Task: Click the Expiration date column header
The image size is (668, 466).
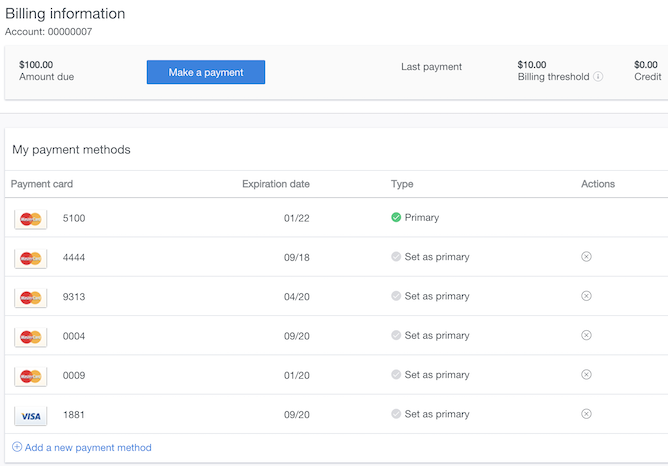Action: (275, 184)
